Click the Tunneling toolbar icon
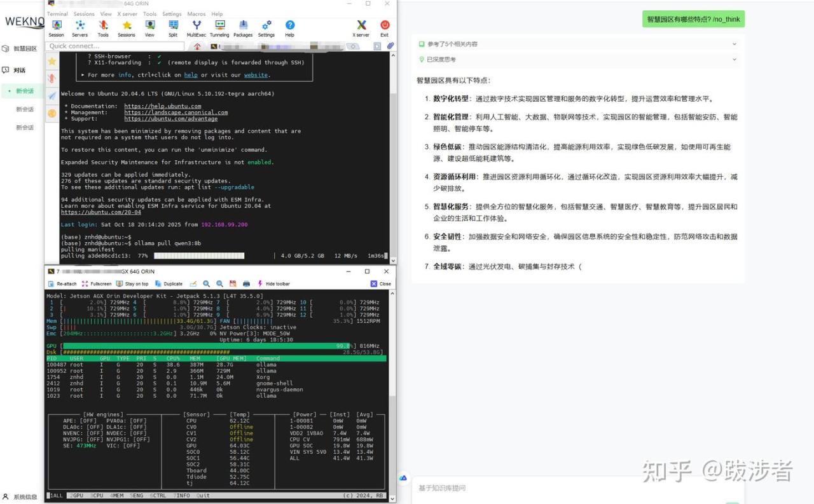Image resolution: width=814 pixels, height=504 pixels. [219, 28]
